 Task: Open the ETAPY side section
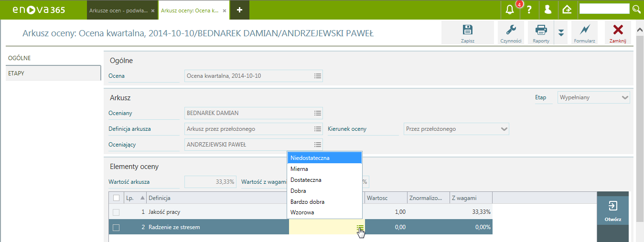pyautogui.click(x=54, y=73)
